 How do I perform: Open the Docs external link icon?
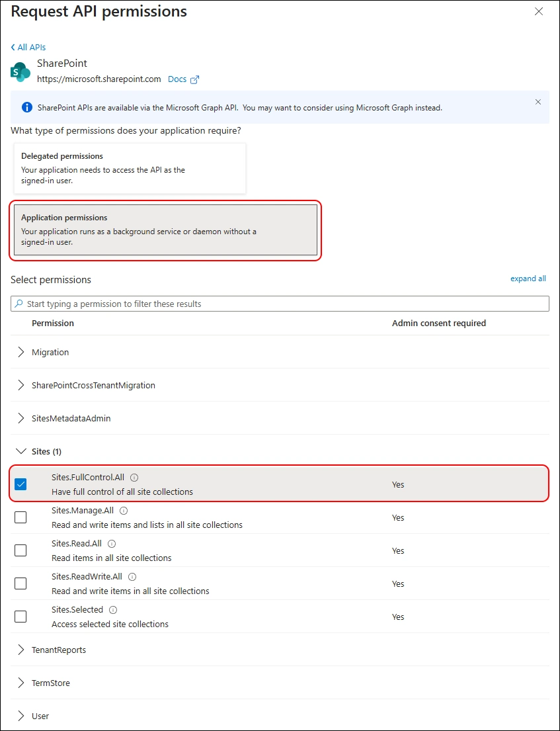tap(194, 79)
